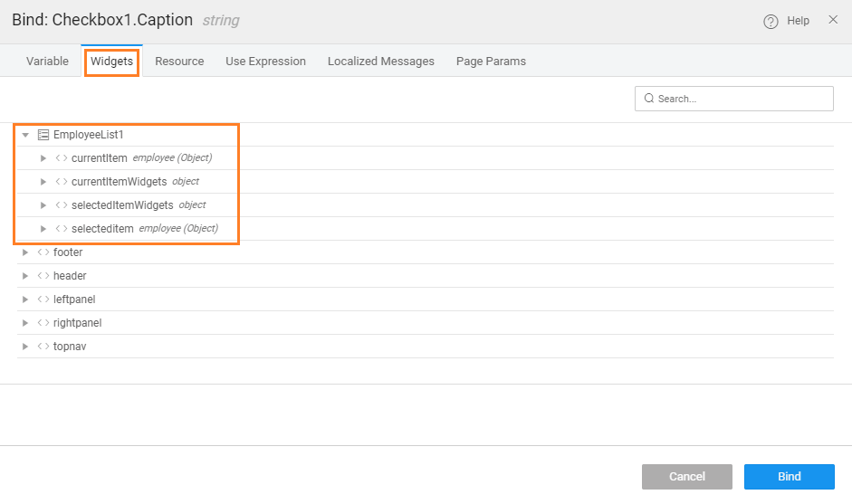Open the Use Expression tab
The height and width of the screenshot is (504, 852).
[x=265, y=62]
